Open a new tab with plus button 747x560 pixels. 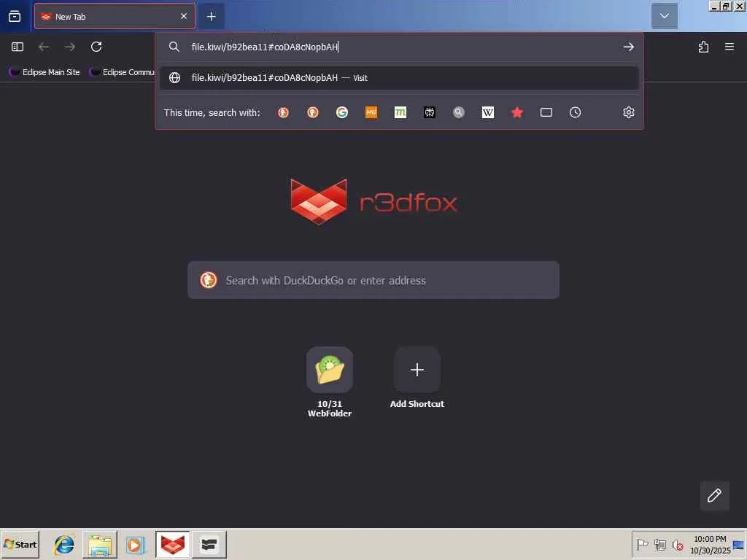[211, 17]
